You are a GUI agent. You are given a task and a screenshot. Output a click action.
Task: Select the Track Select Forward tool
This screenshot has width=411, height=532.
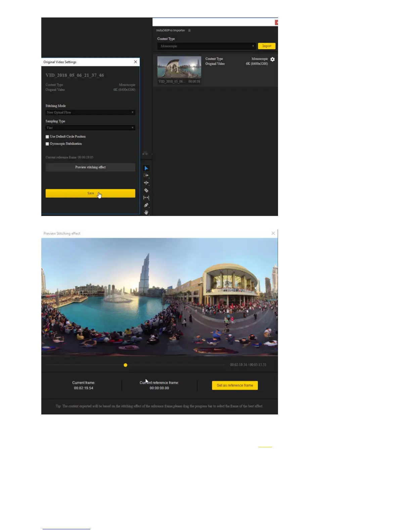tap(146, 175)
